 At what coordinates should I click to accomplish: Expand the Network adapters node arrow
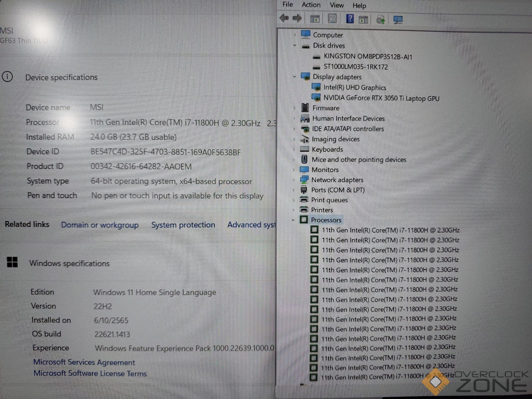(x=294, y=180)
